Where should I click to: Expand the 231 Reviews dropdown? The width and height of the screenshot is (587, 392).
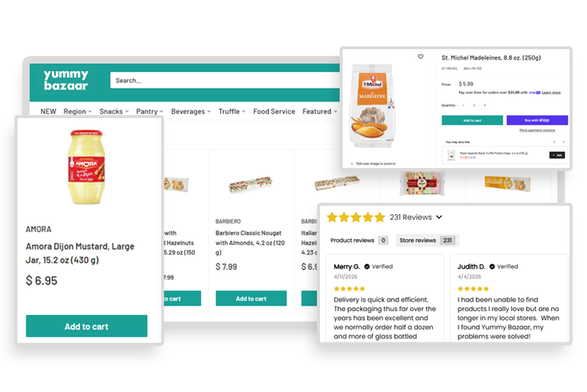click(x=439, y=217)
